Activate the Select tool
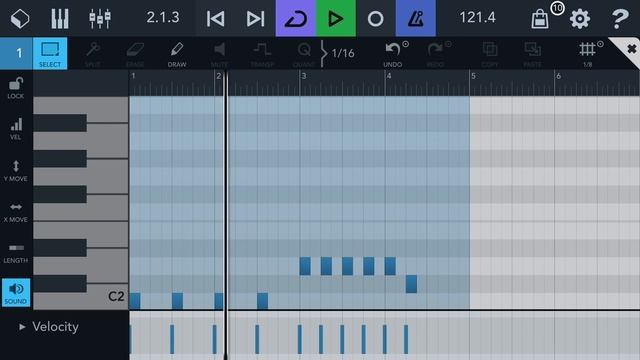 [50, 53]
